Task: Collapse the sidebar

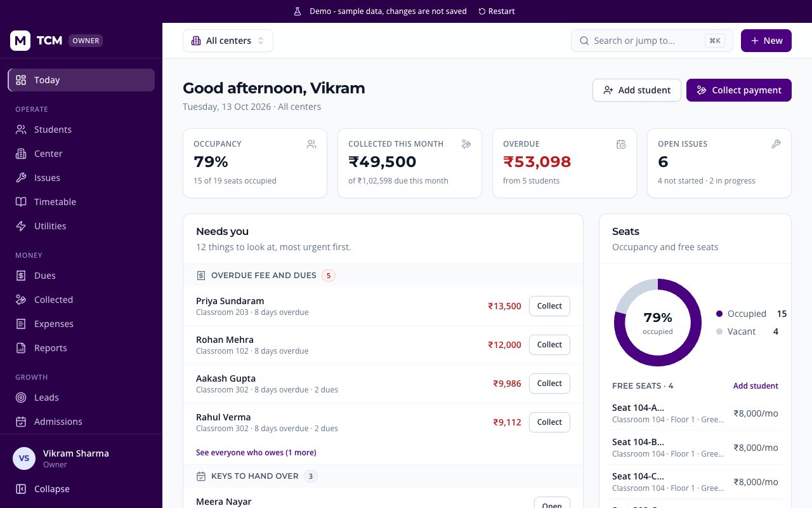Action: point(81,489)
